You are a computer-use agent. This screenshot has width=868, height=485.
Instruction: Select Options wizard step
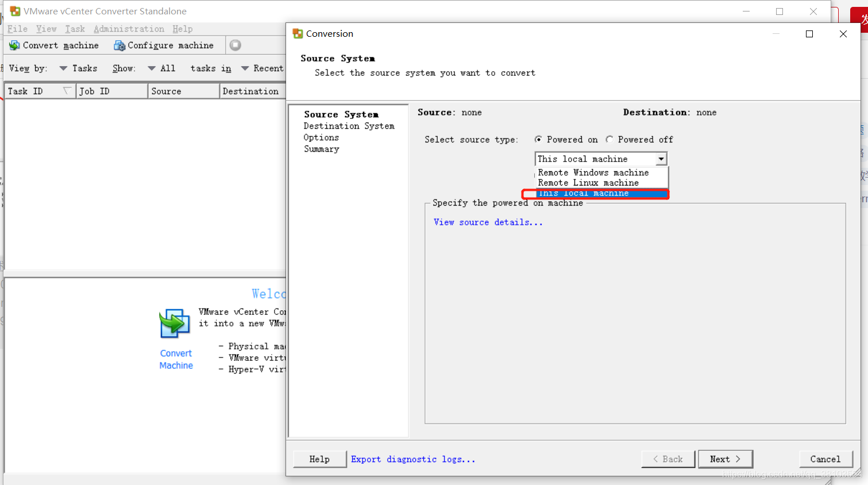point(321,137)
